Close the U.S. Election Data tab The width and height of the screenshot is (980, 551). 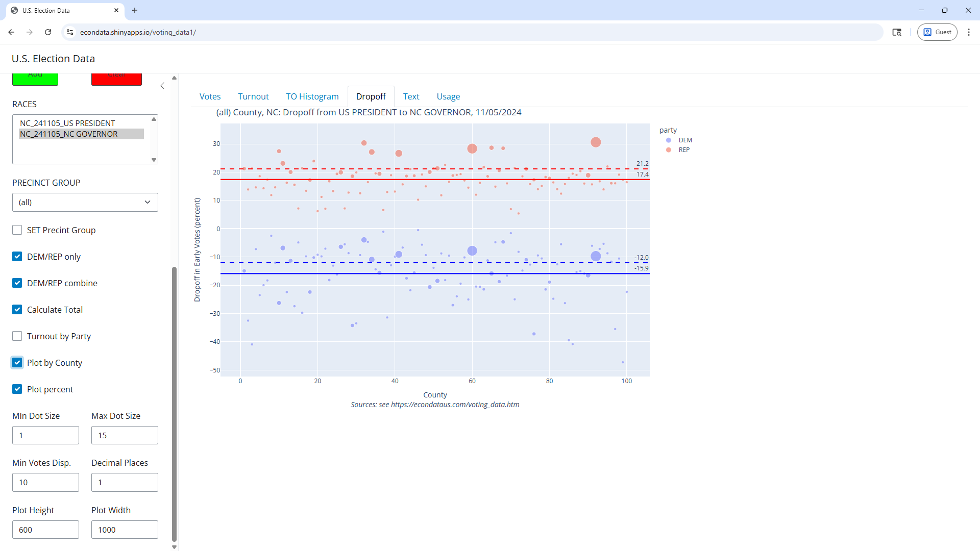click(116, 10)
